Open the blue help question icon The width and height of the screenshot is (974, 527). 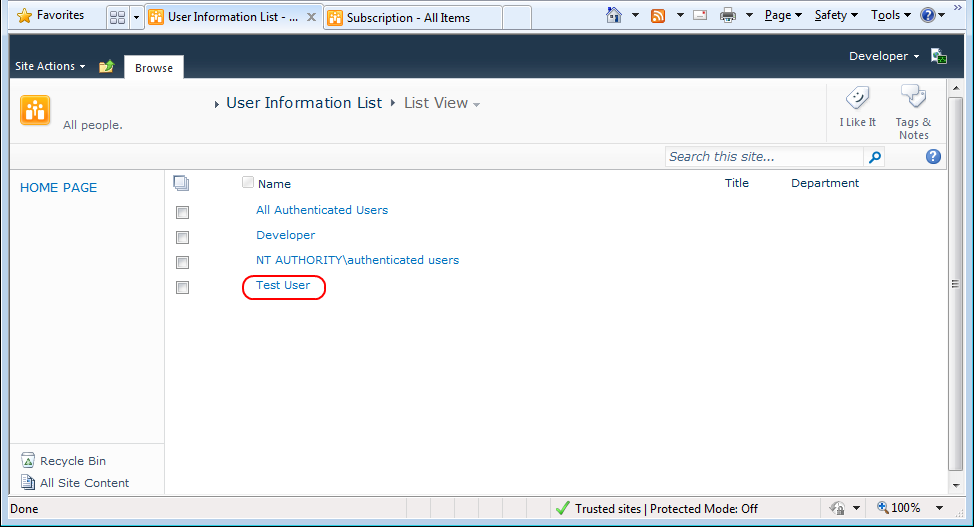pyautogui.click(x=933, y=157)
